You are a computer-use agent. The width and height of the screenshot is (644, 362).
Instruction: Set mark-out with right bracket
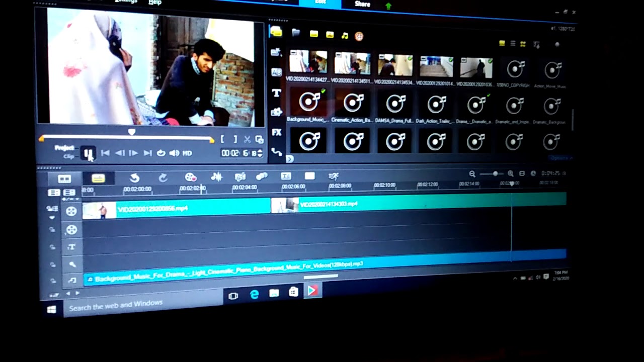[x=235, y=139]
